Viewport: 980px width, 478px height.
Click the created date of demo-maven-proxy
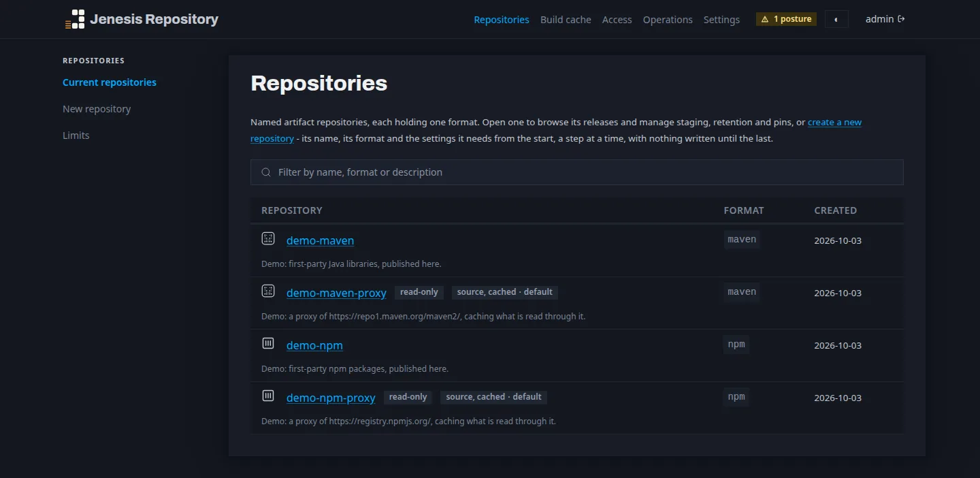click(x=838, y=293)
